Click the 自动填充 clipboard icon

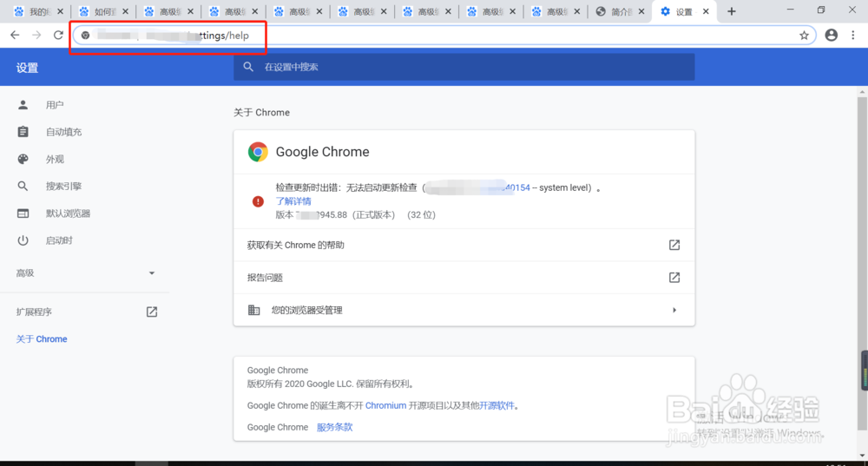[x=23, y=132]
